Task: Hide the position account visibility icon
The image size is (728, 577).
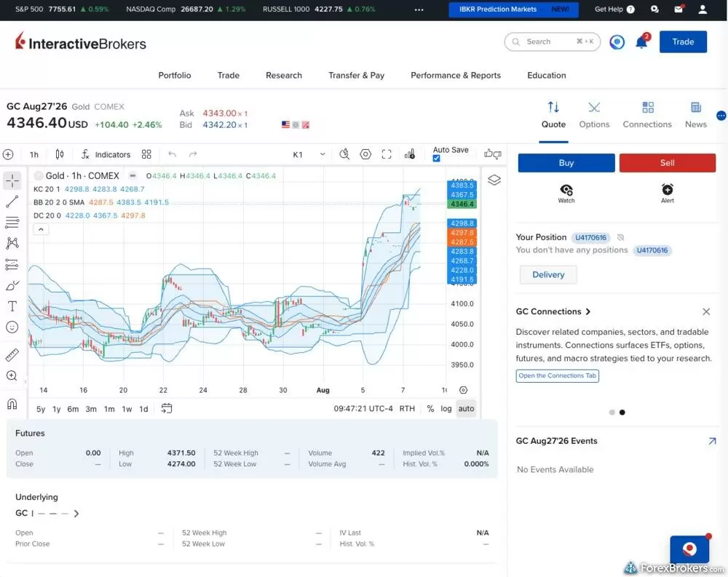Action: (620, 237)
